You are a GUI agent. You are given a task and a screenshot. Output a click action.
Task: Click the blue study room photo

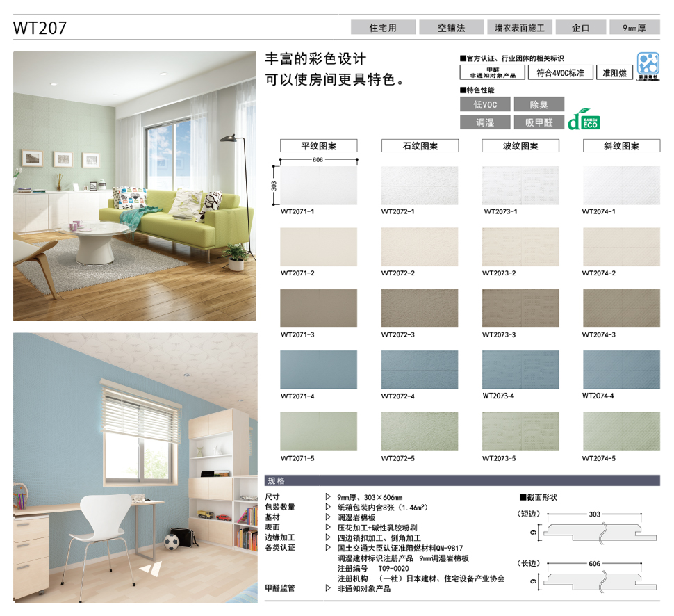[134, 467]
